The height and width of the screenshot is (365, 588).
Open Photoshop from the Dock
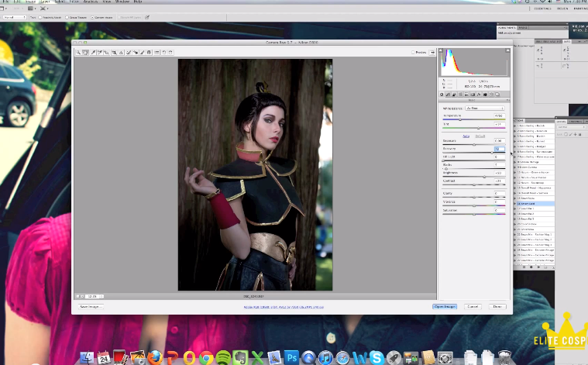tap(292, 357)
